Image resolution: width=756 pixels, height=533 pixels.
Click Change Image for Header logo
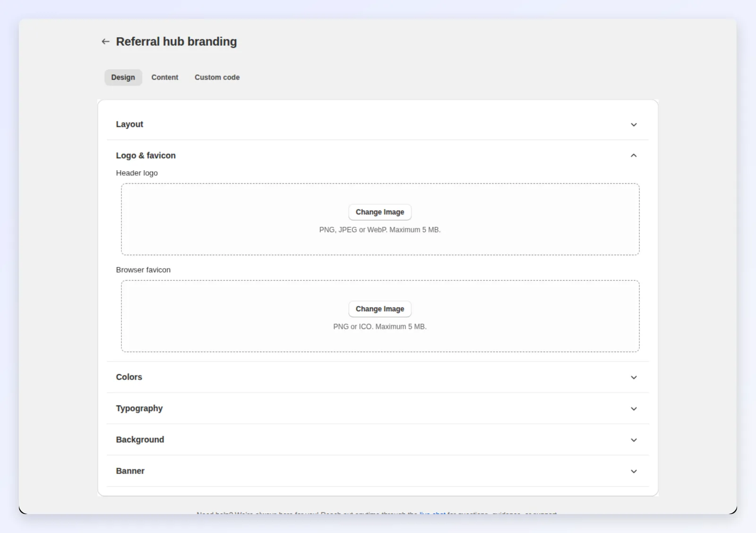(380, 212)
